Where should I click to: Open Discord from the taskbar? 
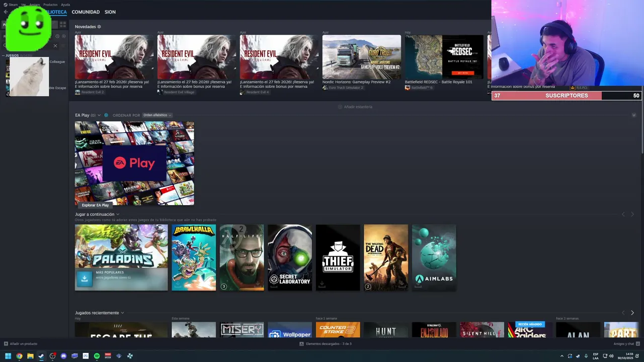click(x=63, y=356)
